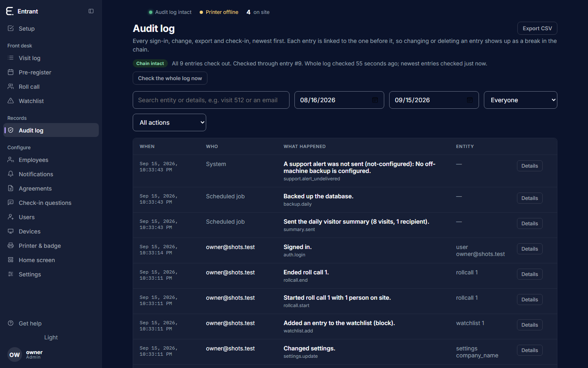Click the Roll call people icon

(11, 86)
